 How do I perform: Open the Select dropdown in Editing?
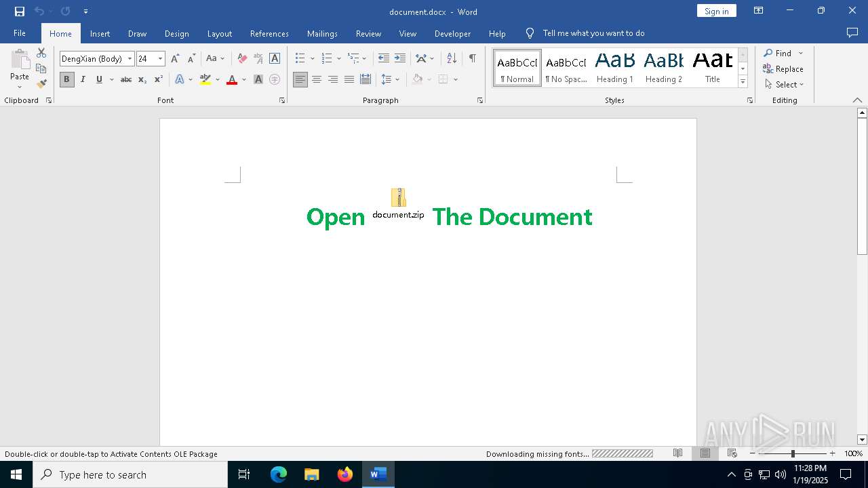coord(784,85)
